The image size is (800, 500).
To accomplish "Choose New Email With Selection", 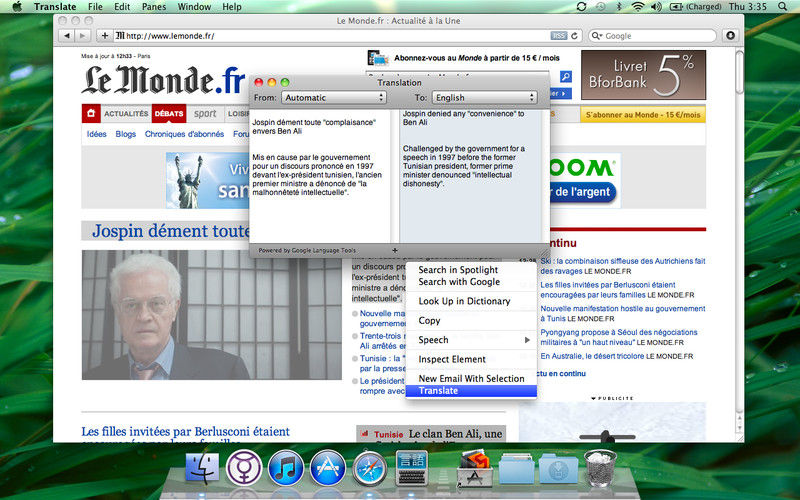I will tap(471, 379).
